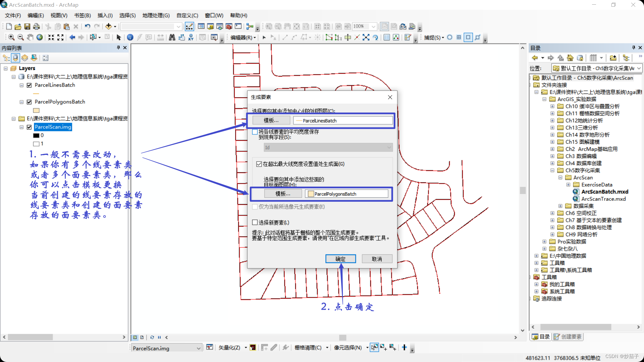
Task: Click the black value 0 color swatch
Action: 36,135
